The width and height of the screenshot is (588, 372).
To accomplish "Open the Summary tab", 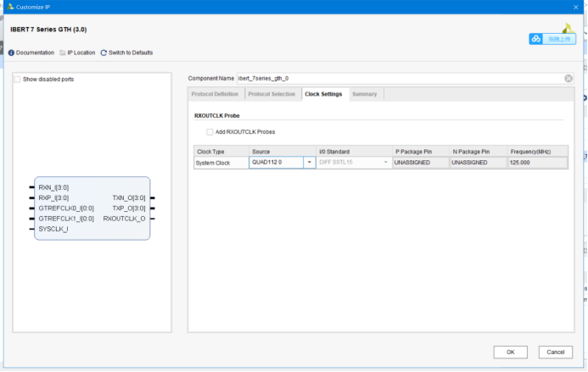I will [365, 94].
